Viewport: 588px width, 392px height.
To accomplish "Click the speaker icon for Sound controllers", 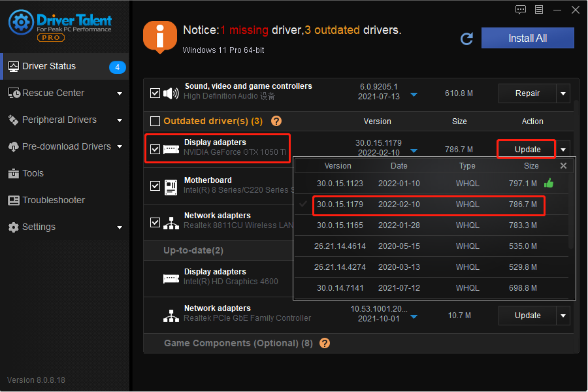I will [171, 93].
